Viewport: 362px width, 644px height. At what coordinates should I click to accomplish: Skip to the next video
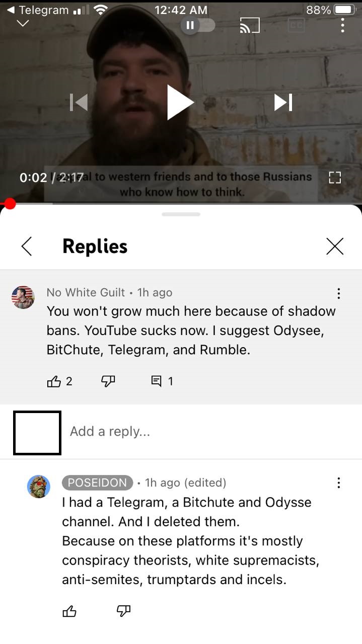[283, 102]
